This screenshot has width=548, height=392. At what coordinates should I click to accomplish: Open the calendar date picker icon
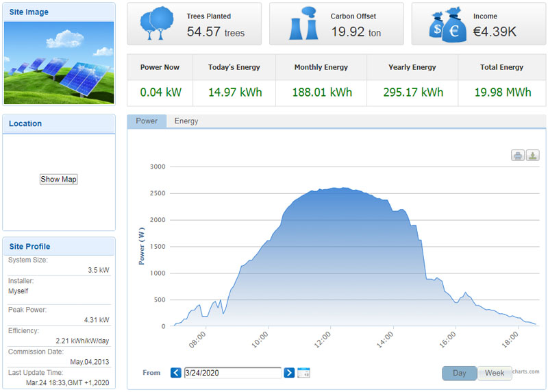pyautogui.click(x=305, y=373)
